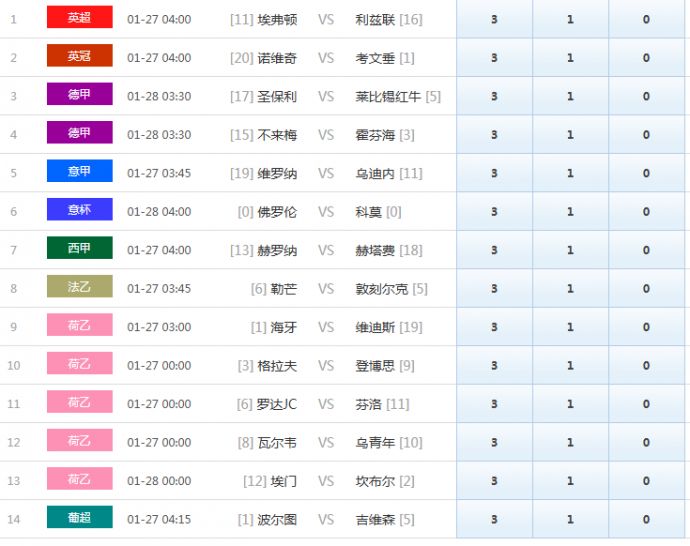Pick option 1 for 勒芒 vs 敦刻尔克

[x=570, y=289]
